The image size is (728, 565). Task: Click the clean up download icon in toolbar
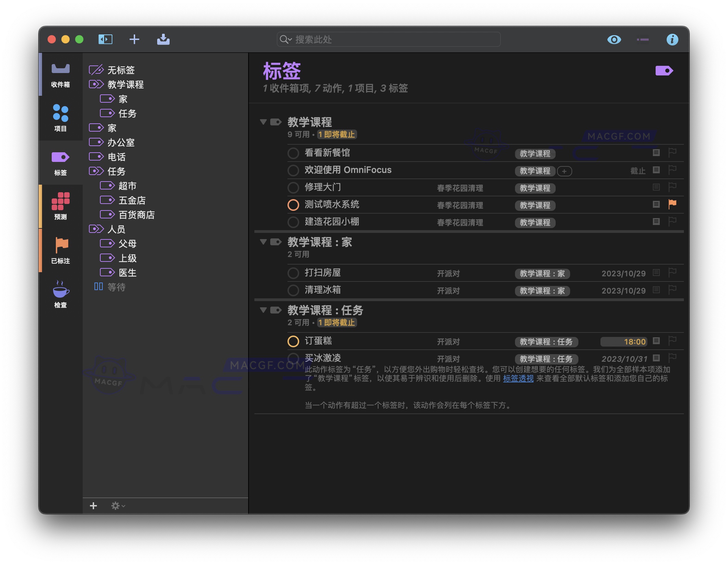point(164,39)
